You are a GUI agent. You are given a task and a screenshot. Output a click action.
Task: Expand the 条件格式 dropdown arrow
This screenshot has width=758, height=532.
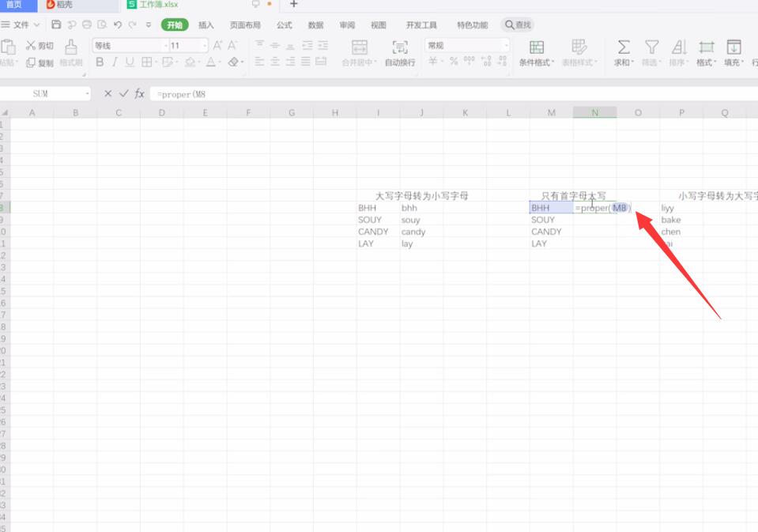coord(552,62)
